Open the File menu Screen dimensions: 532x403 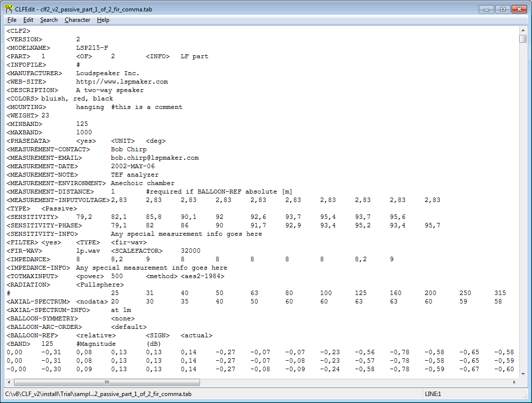coord(12,20)
